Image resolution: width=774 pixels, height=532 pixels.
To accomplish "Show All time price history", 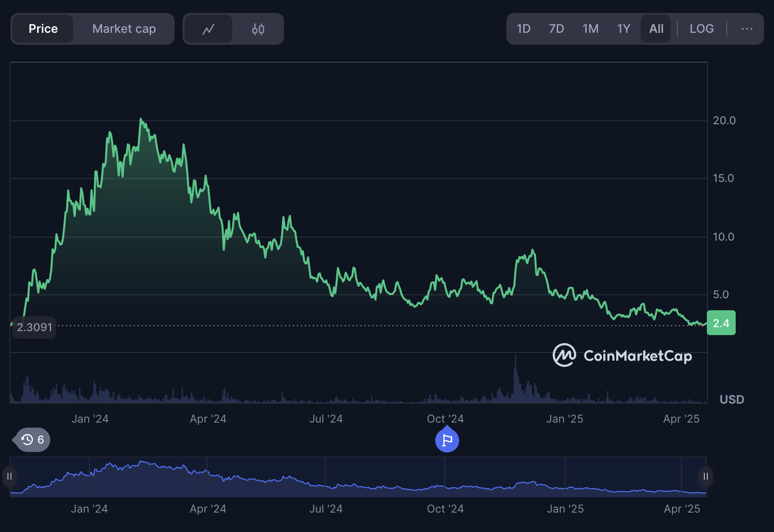I will (x=656, y=29).
